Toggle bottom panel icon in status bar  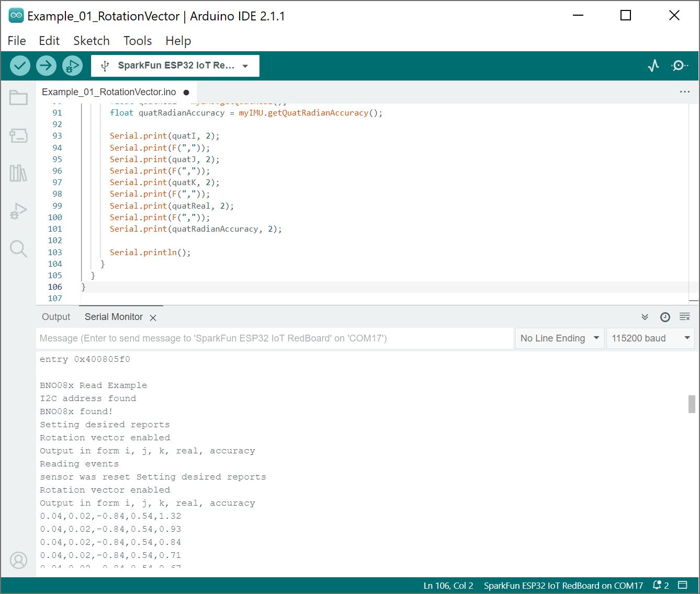coord(682,585)
